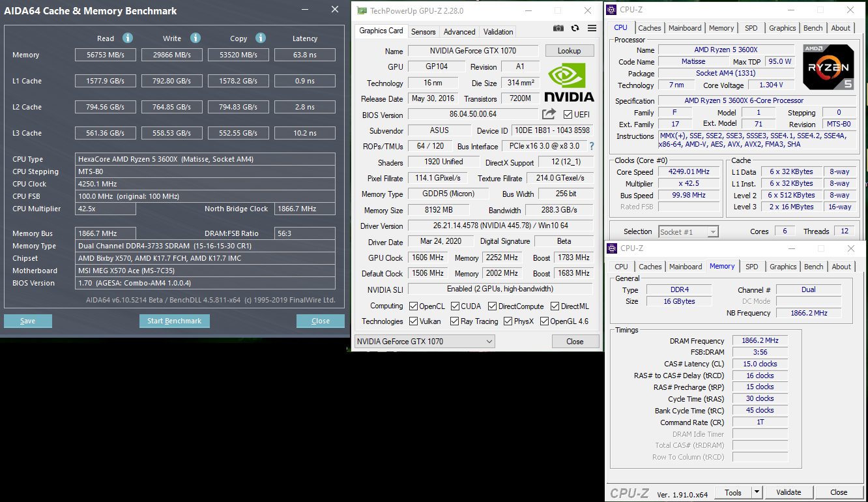Toggle the DirectML checkbox
This screenshot has height=502, width=868.
pos(555,306)
